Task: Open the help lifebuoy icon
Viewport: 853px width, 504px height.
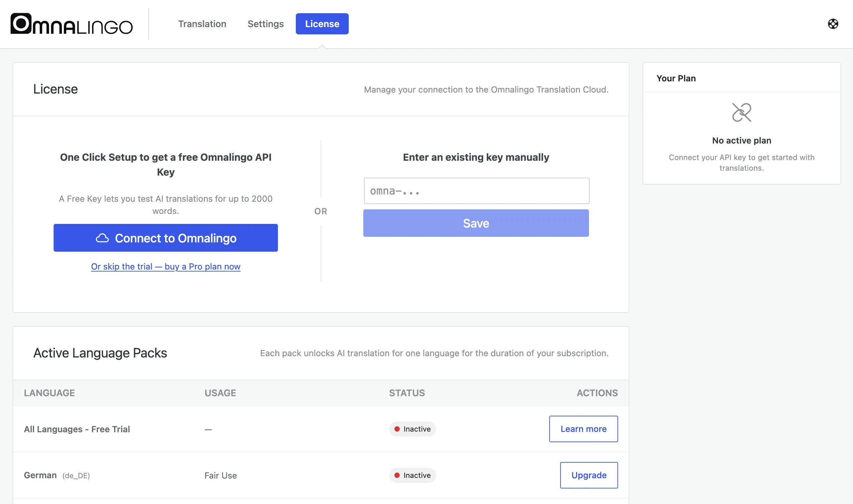Action: pyautogui.click(x=832, y=24)
